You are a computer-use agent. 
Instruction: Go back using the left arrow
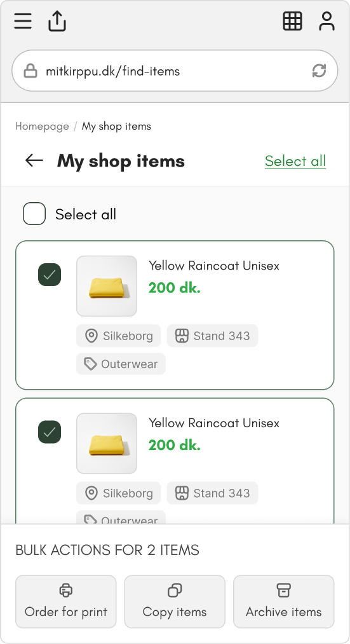point(34,161)
